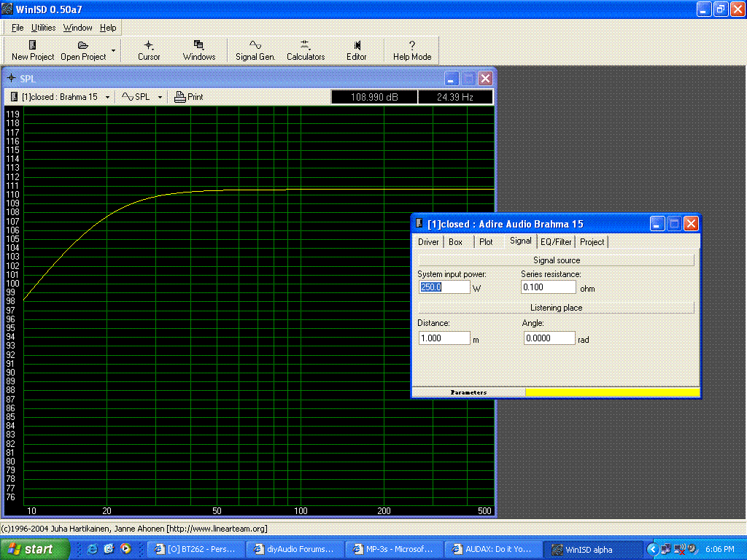Open the Window menu

(77, 28)
